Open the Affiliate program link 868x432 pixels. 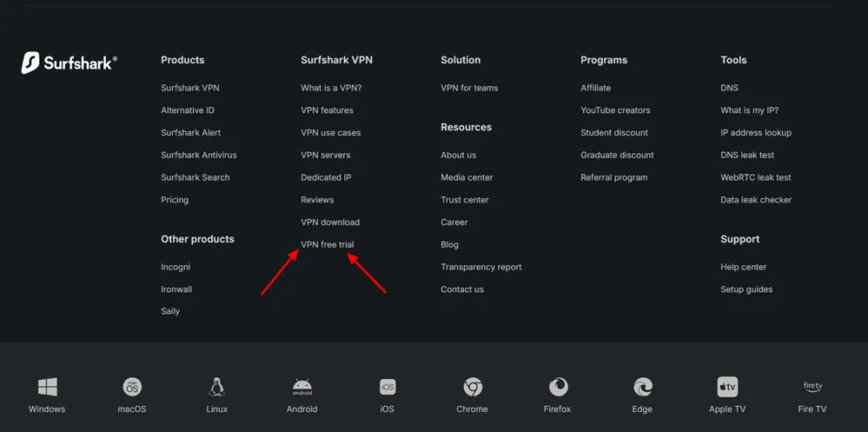click(x=596, y=88)
